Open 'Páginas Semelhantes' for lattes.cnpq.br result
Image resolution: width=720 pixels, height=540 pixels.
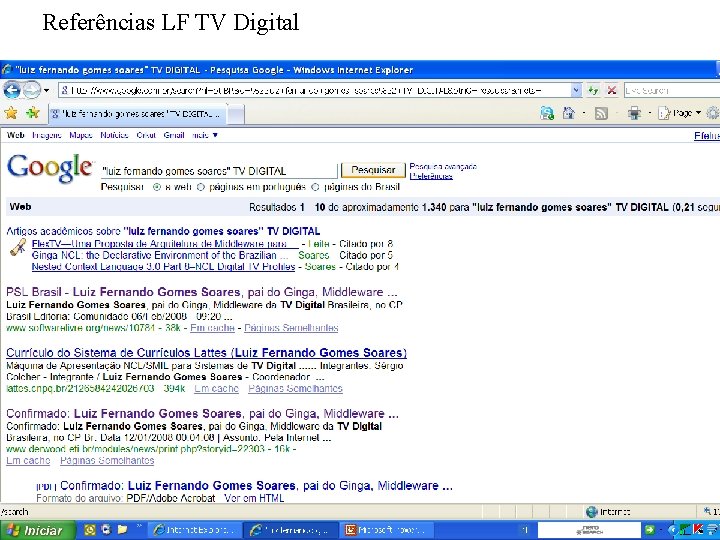(x=295, y=388)
